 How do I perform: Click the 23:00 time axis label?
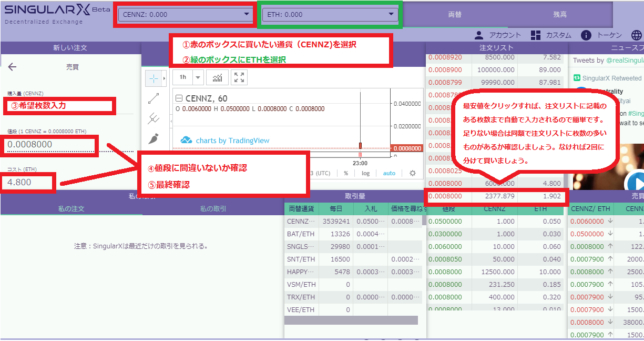click(360, 163)
